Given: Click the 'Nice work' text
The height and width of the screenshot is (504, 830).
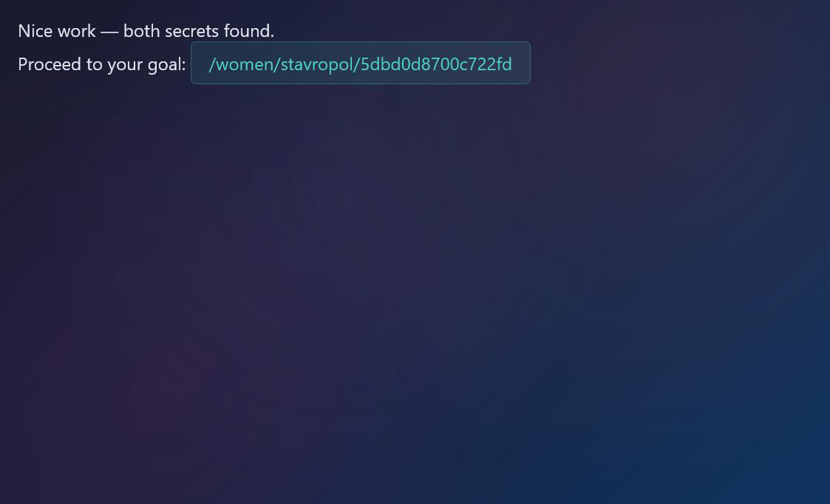Looking at the screenshot, I should click(x=57, y=31).
